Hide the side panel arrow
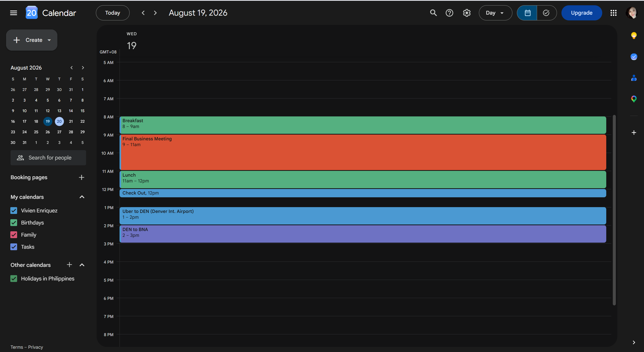 [634, 342]
